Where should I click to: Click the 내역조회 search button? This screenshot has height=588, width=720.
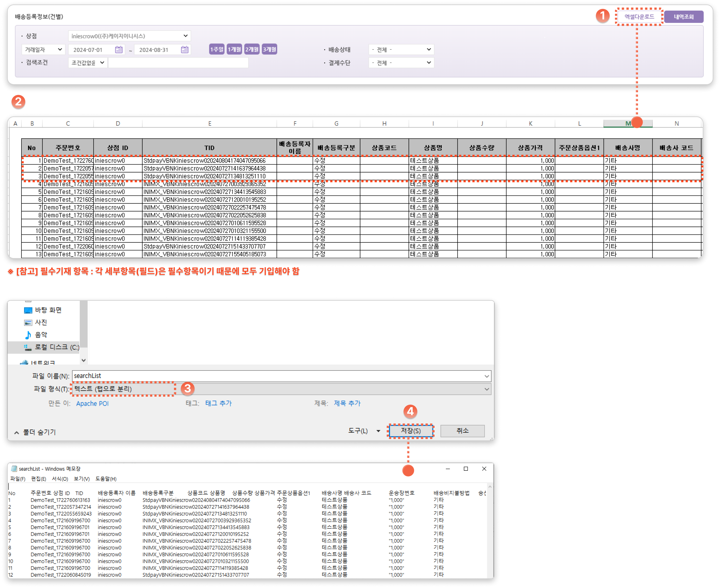tap(683, 17)
